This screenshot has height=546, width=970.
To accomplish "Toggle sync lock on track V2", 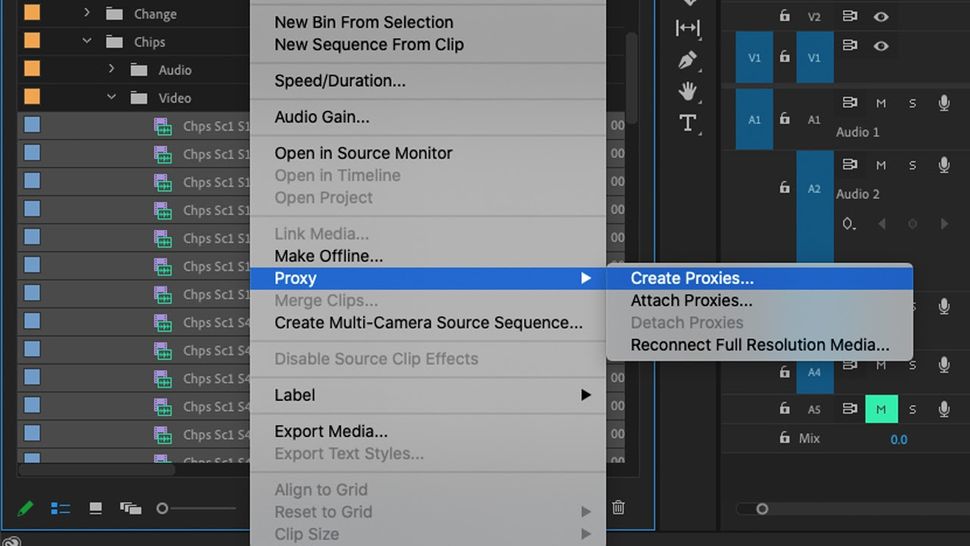I will 850,16.
